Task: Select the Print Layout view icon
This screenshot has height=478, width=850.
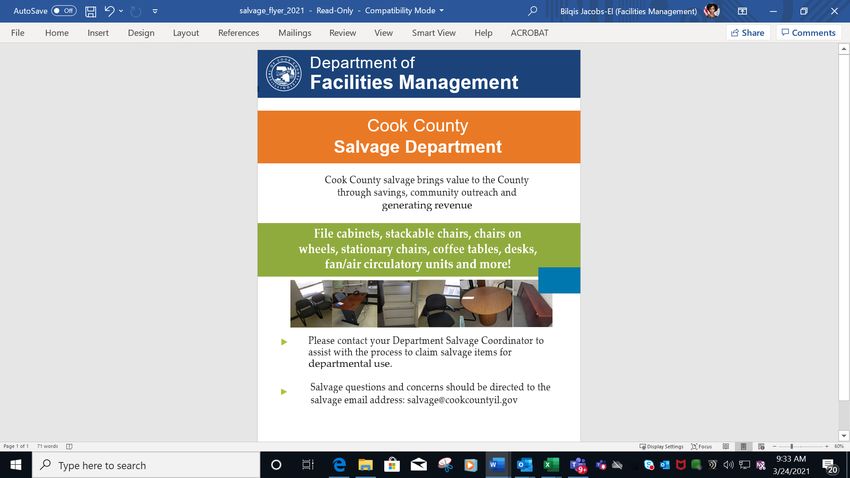Action: click(x=744, y=447)
